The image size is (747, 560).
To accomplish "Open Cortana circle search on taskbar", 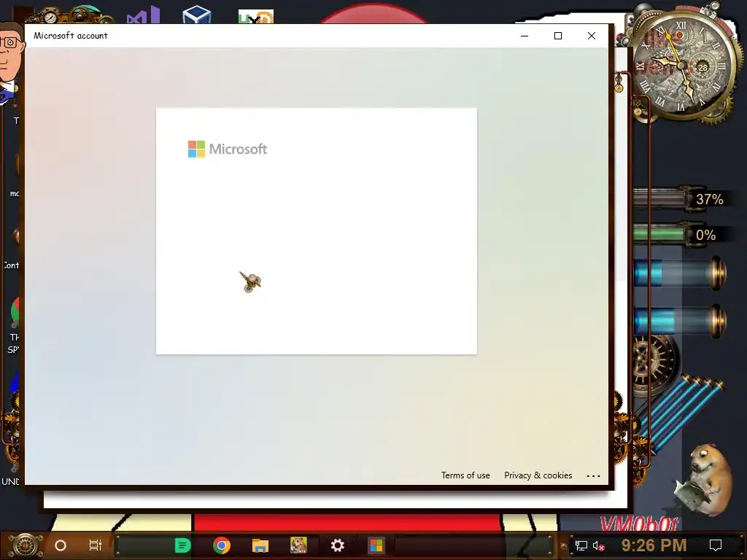I will coord(61,545).
